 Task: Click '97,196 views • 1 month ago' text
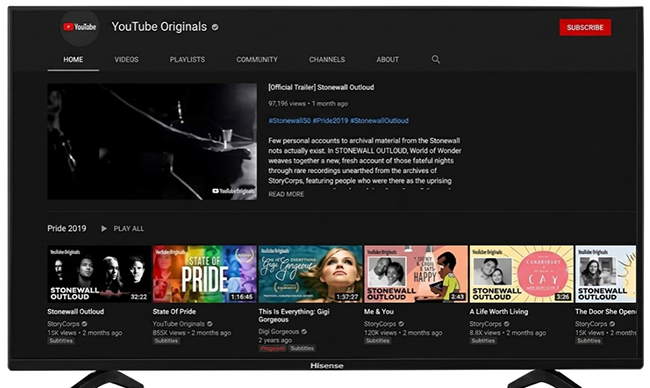(x=308, y=104)
